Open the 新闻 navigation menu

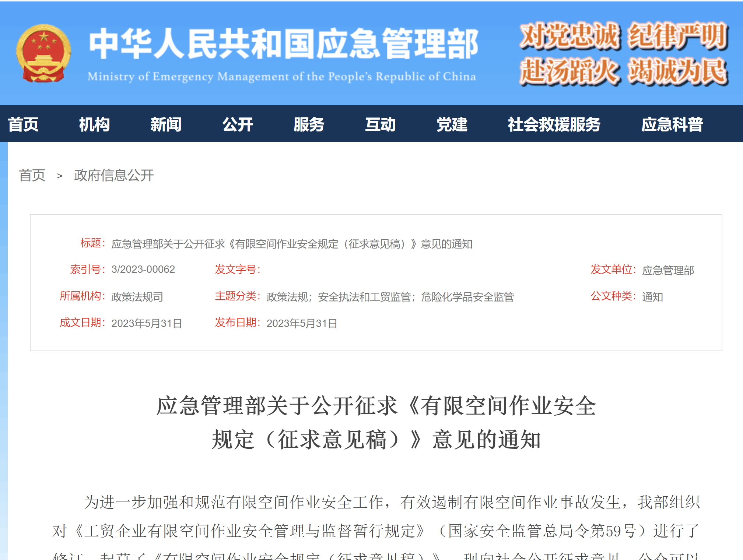point(166,124)
